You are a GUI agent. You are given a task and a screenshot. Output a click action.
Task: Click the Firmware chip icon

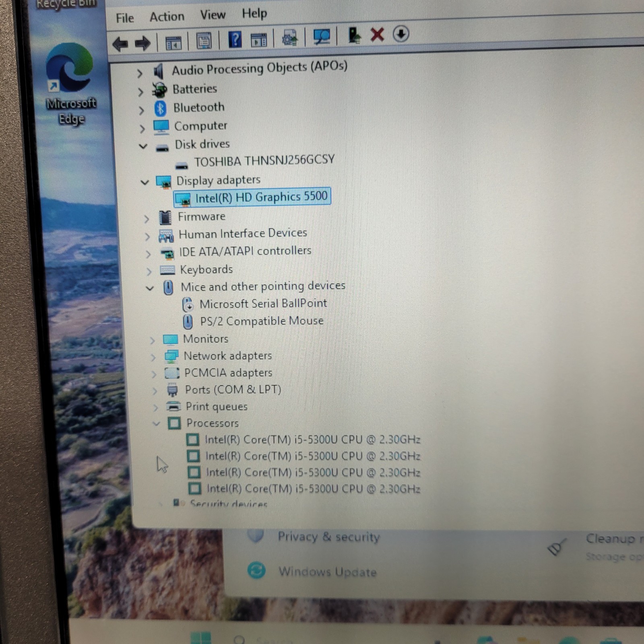point(165,218)
